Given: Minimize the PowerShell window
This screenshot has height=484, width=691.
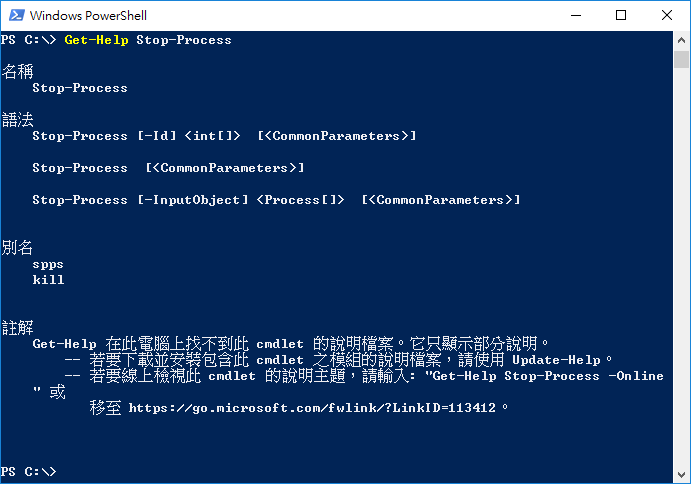Looking at the screenshot, I should pyautogui.click(x=576, y=15).
